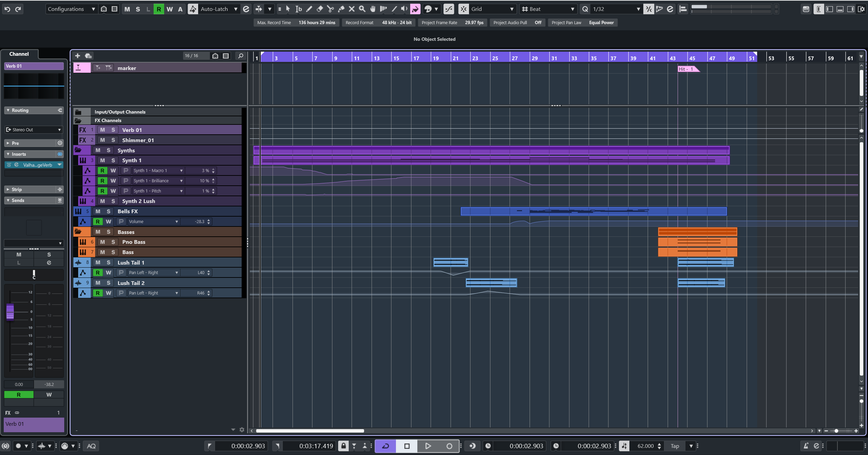The width and height of the screenshot is (868, 455).
Task: Mute the Verb 01 FX track
Action: click(x=102, y=130)
